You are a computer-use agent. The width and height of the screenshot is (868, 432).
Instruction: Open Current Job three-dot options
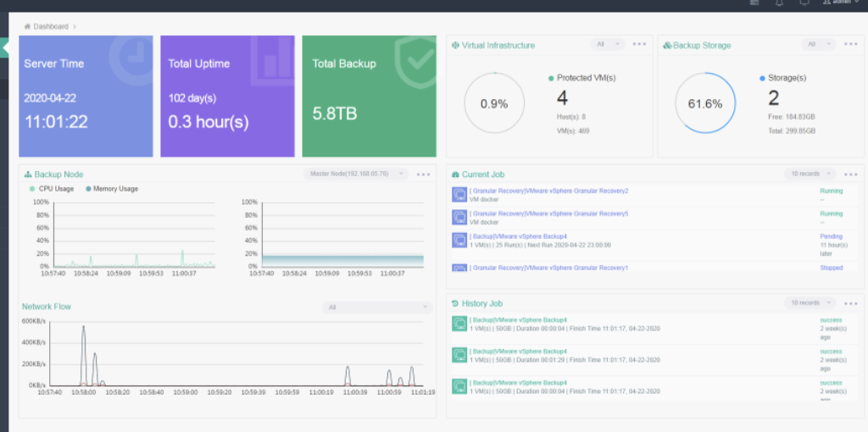pyautogui.click(x=849, y=174)
